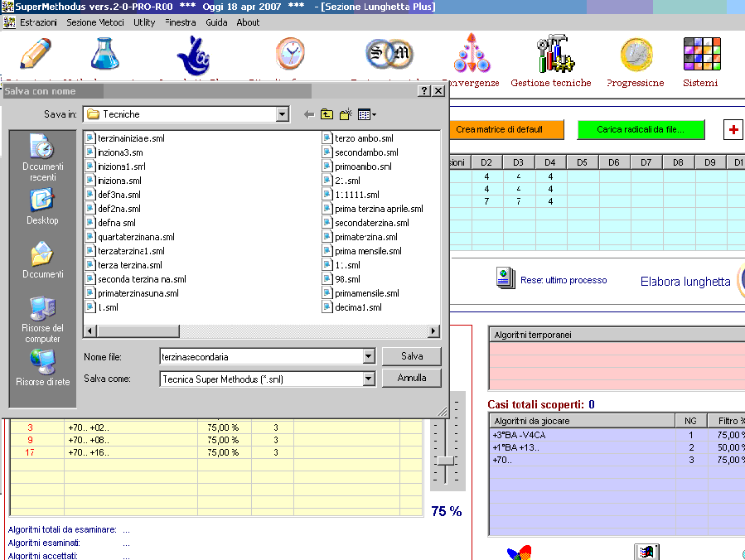745x560 pixels.
Task: Click the Reset ultimo processo document icon
Action: point(505,278)
